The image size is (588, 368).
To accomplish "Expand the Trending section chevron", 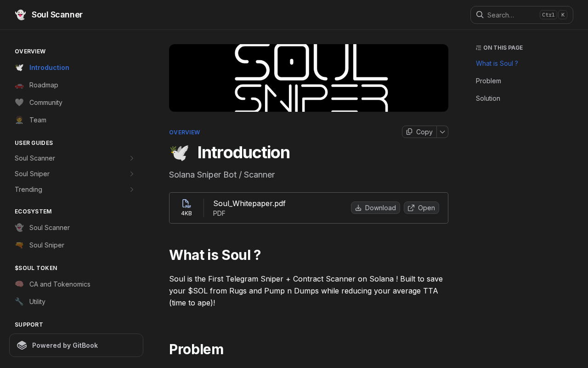I will [131, 190].
